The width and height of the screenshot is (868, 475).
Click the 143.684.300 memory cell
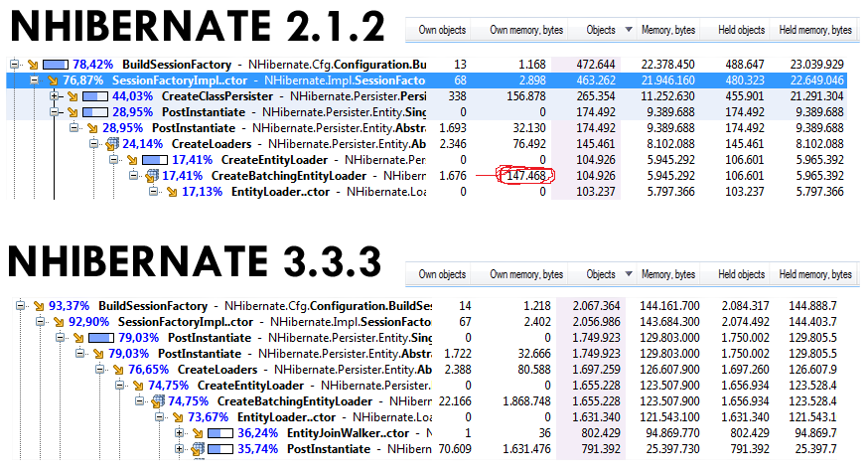[x=669, y=322]
